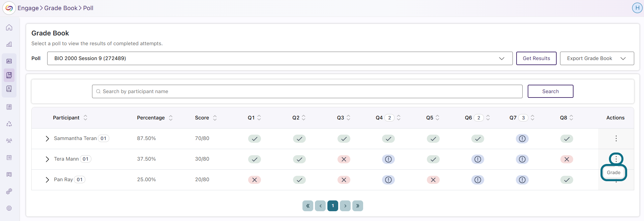Open the bar chart analytics sidebar icon

tap(9, 44)
